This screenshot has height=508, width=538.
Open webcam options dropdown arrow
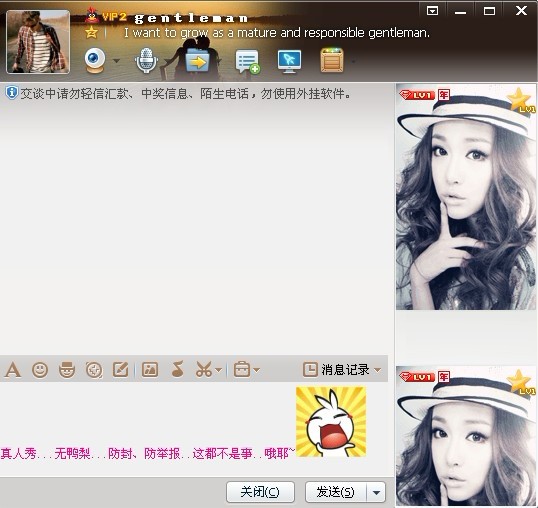tap(117, 61)
